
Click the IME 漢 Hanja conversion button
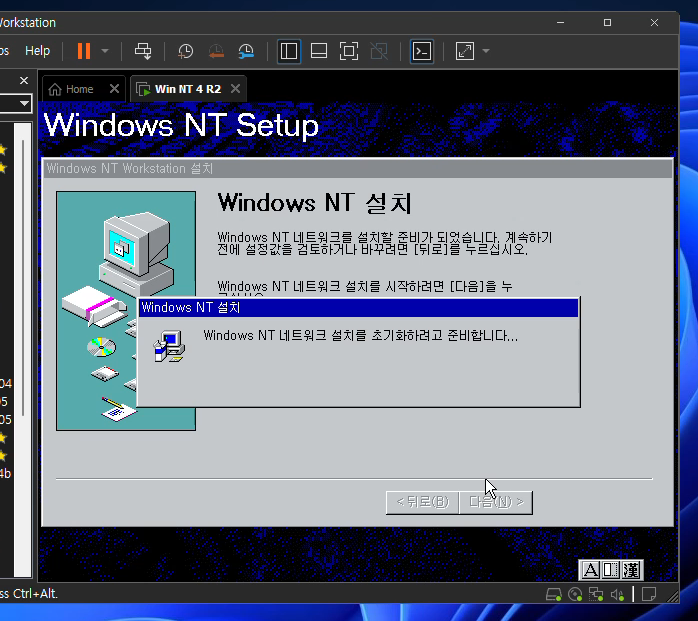pos(631,570)
